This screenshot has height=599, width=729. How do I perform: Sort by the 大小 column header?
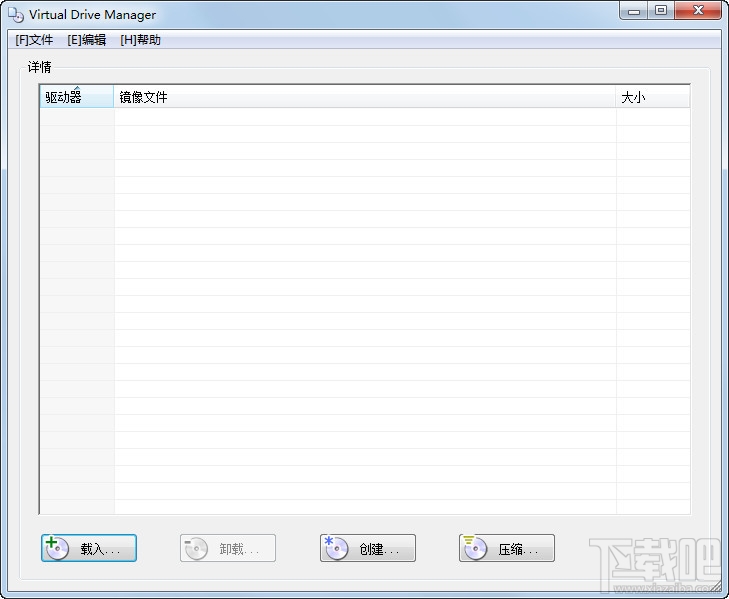653,97
